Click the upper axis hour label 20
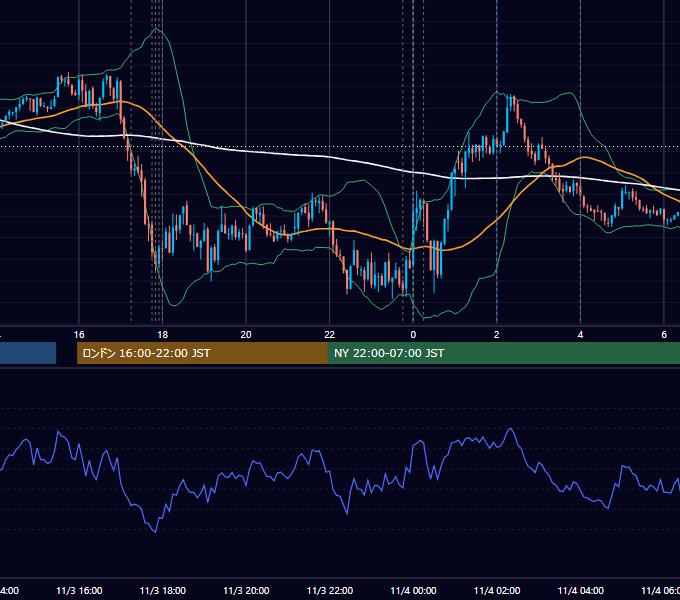680x600 pixels. point(246,335)
